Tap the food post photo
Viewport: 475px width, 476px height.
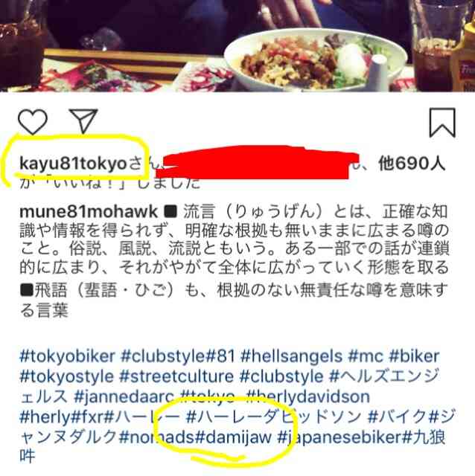coord(238,46)
